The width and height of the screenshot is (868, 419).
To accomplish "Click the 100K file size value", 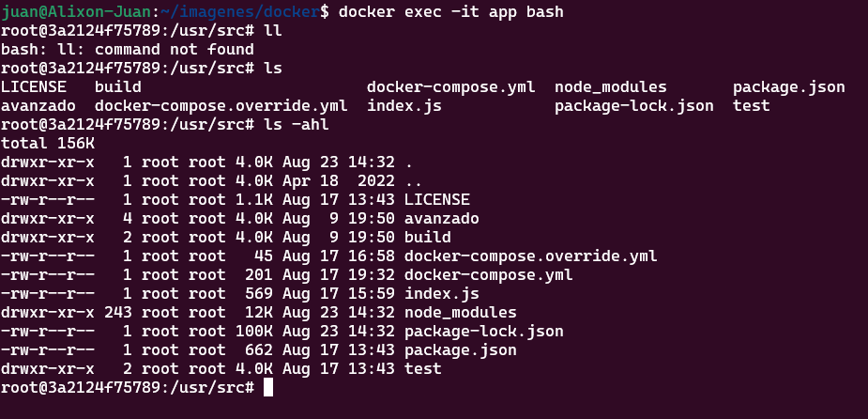I will click(x=258, y=332).
